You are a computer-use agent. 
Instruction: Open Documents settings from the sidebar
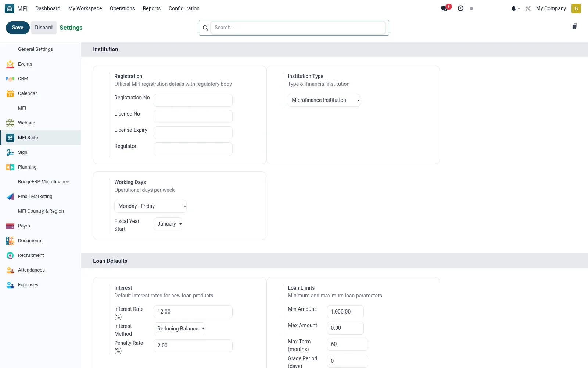(x=40, y=241)
